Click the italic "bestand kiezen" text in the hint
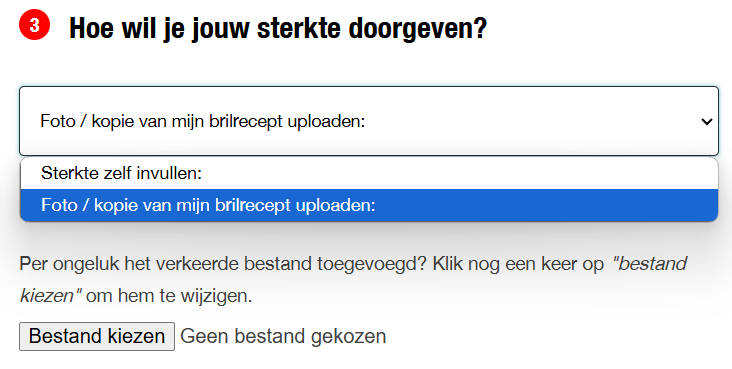Image resolution: width=732 pixels, height=369 pixels. (353, 279)
